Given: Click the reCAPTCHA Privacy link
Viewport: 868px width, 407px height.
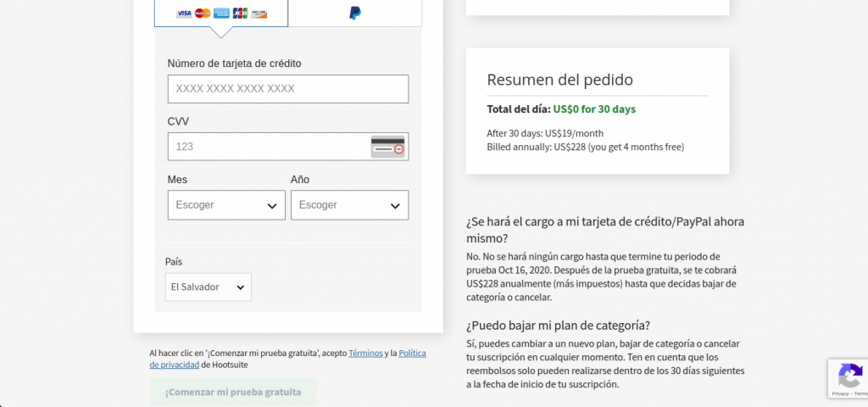Looking at the screenshot, I should pos(839,393).
